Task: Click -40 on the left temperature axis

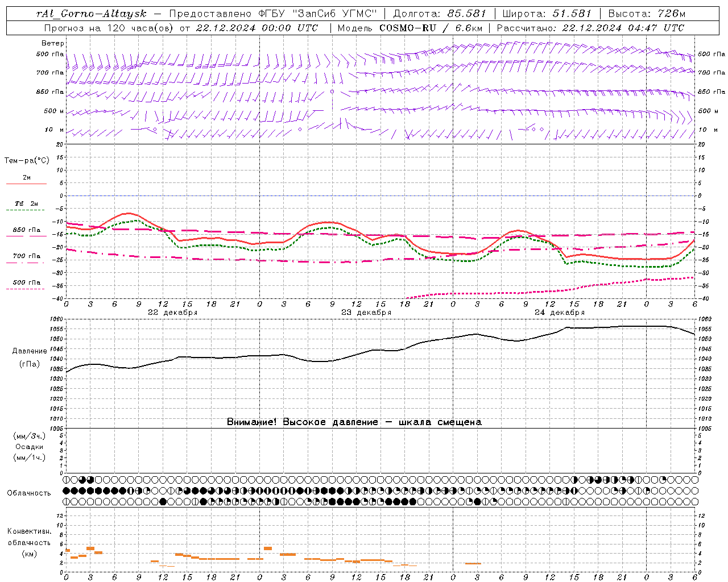Action: [x=59, y=298]
